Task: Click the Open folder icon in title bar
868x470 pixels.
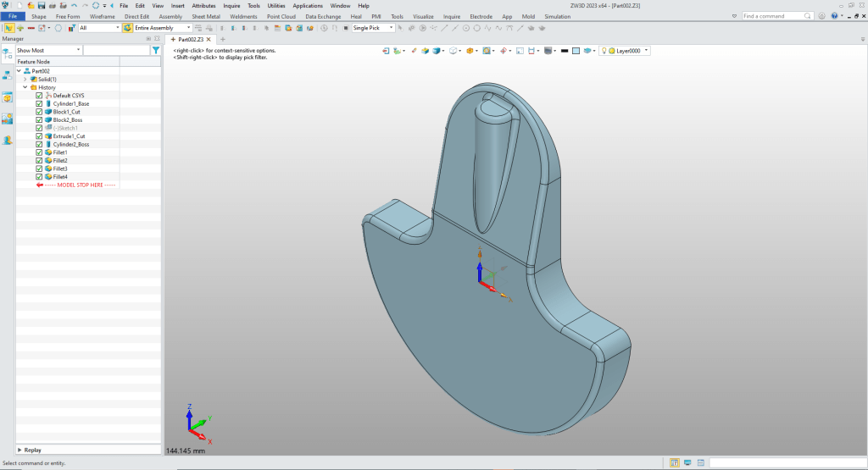Action: (30, 5)
